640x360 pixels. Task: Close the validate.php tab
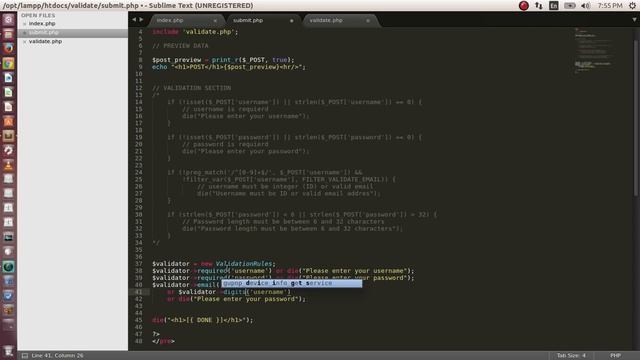[x=368, y=20]
